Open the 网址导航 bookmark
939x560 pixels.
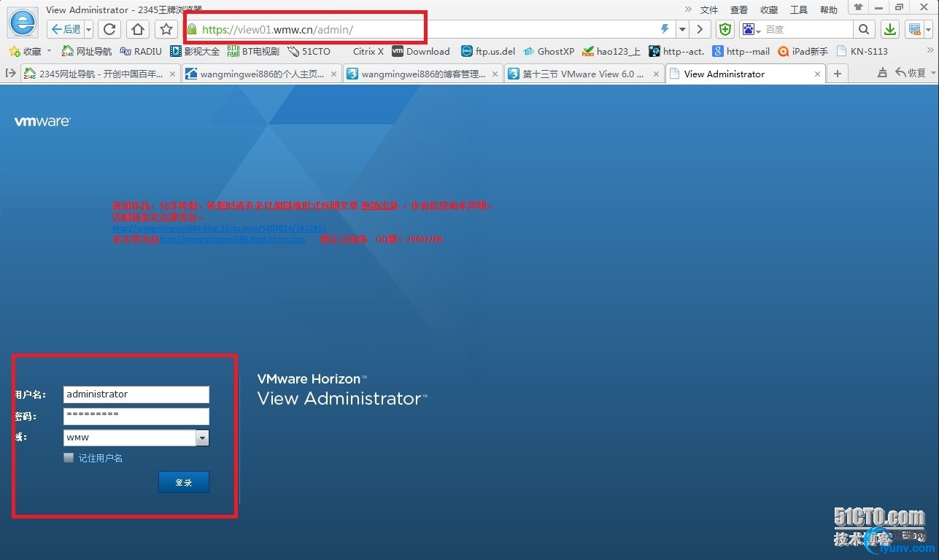pos(87,51)
